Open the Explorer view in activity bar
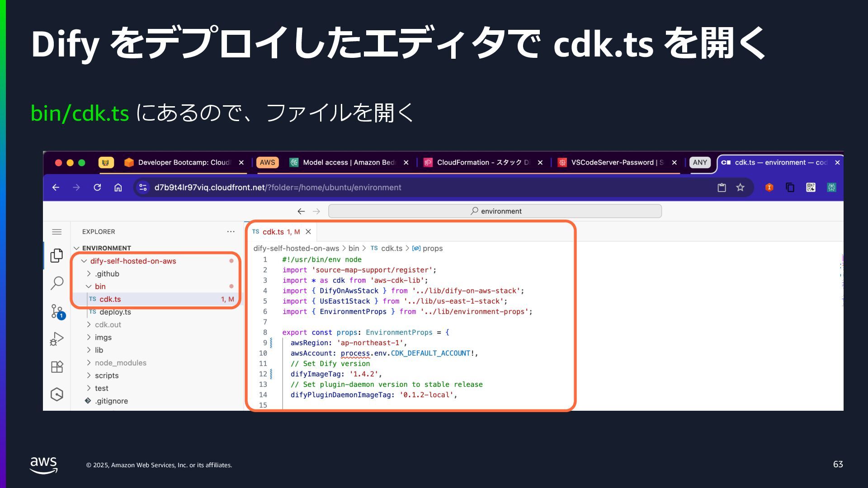868x488 pixels. (x=57, y=255)
